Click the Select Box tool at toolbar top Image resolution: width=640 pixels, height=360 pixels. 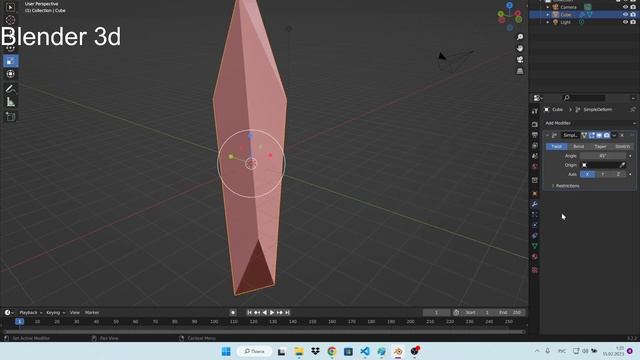(x=11, y=7)
